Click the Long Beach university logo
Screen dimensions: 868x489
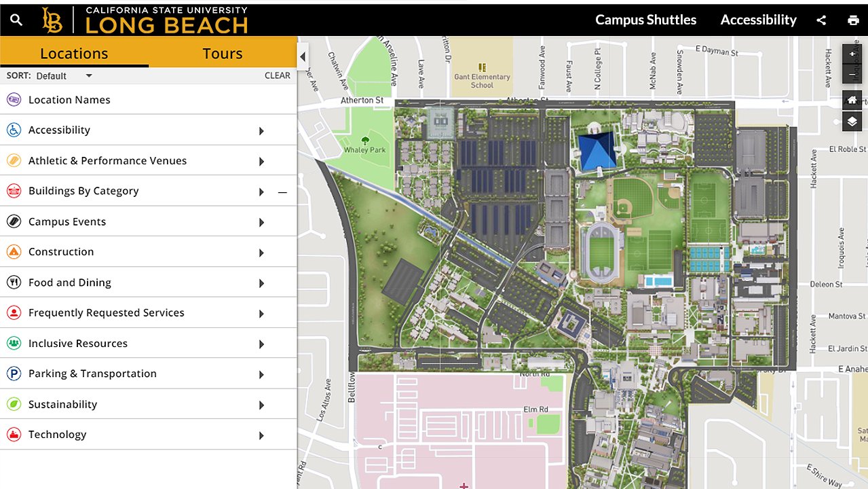(x=145, y=20)
